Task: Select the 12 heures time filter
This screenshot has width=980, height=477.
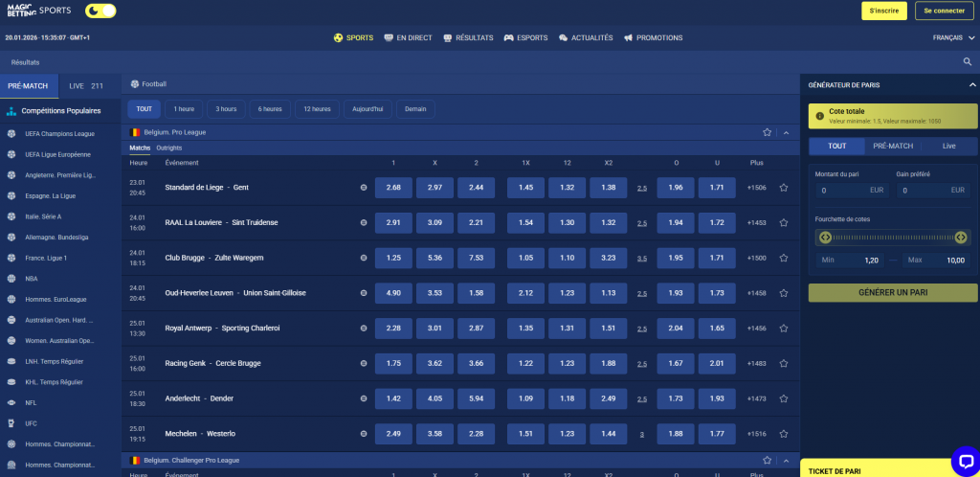Action: tap(317, 109)
